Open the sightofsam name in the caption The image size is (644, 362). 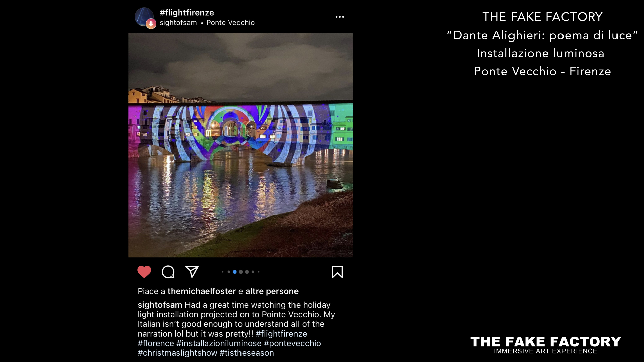160,305
